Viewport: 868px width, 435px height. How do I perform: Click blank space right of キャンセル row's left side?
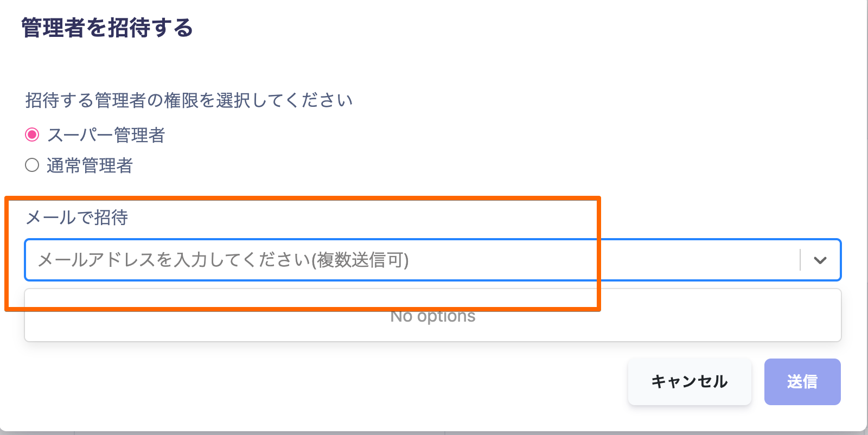(x=325, y=382)
